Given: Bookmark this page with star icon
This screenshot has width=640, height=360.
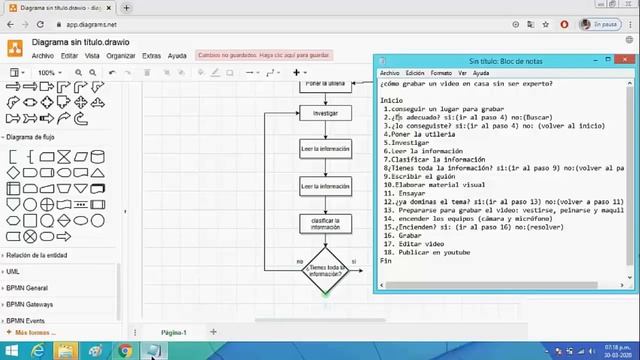Looking at the screenshot, I should pos(546,24).
